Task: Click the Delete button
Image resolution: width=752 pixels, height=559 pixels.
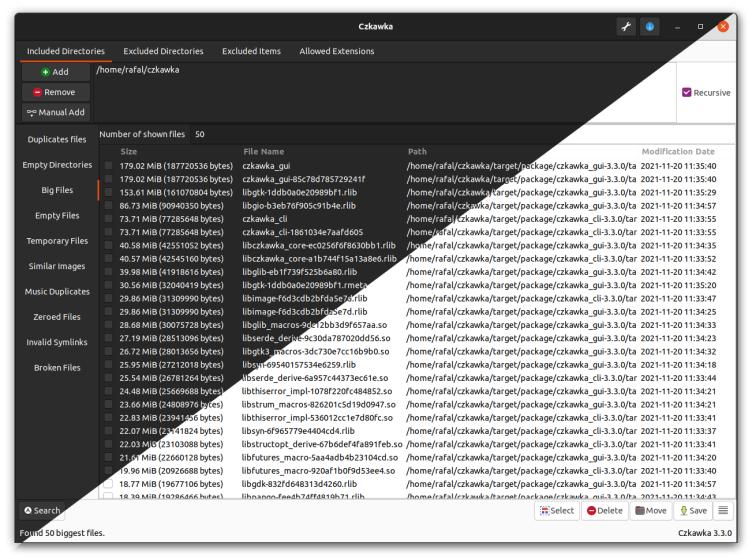Action: [605, 510]
